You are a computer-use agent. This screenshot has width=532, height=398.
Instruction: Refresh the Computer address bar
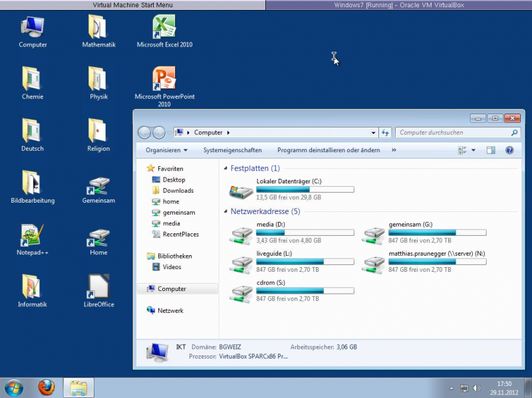385,132
